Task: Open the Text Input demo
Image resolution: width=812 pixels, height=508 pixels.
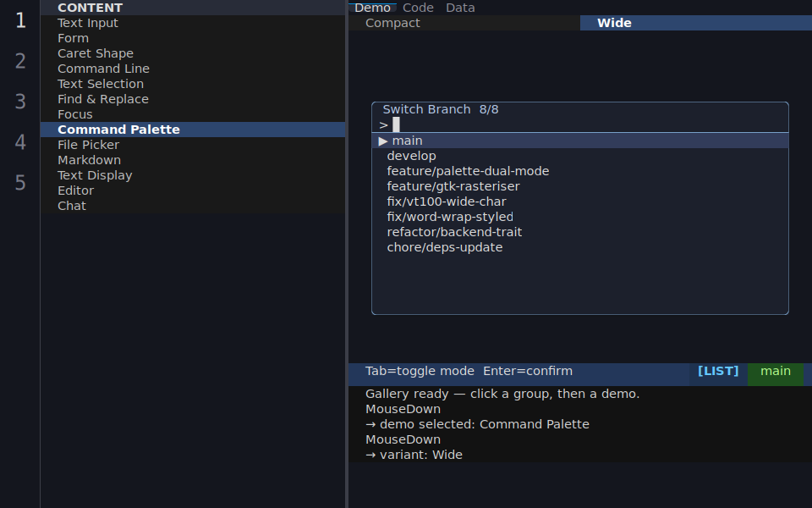Action: pos(193,23)
